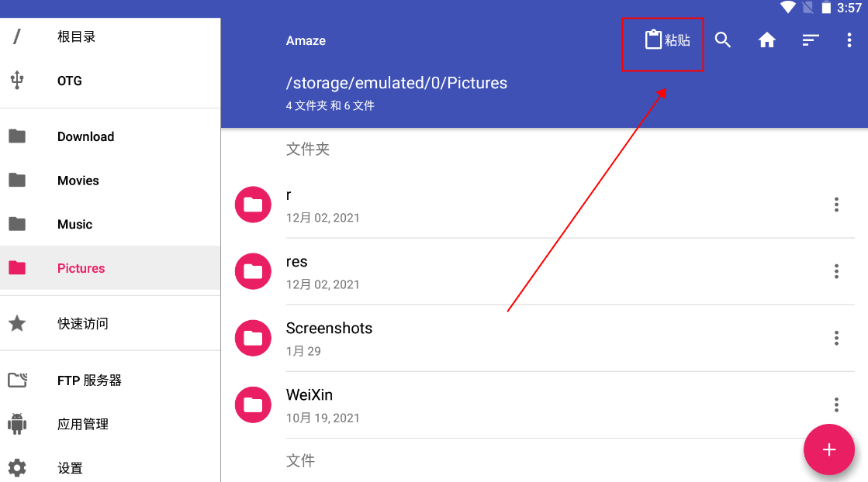Go to Music folder in sidebar
This screenshot has height=482, width=868.
[74, 225]
